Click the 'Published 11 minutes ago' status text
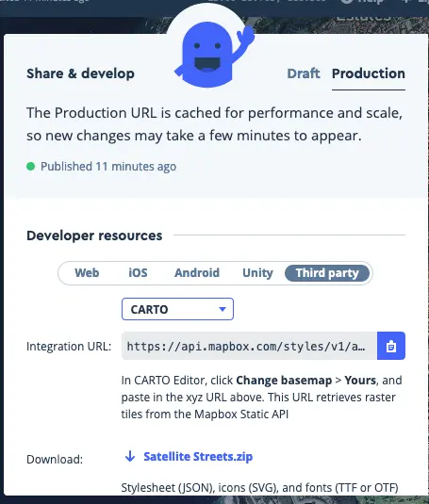429x504 pixels. pyautogui.click(x=108, y=167)
